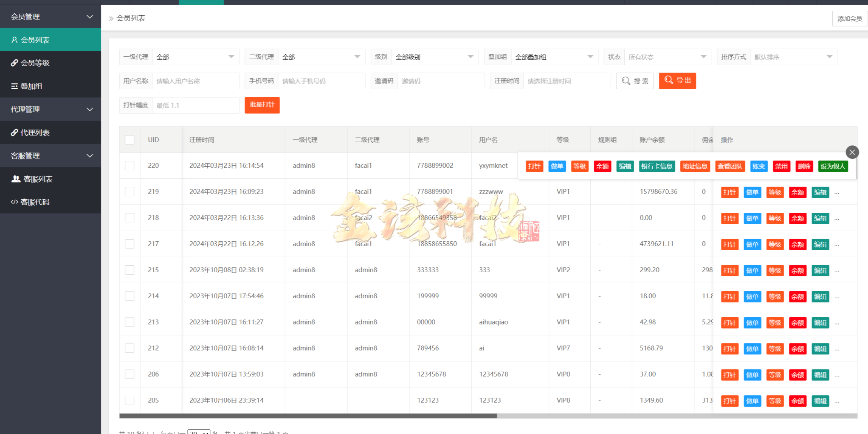Click the 导出 export button
The height and width of the screenshot is (434, 868).
(677, 81)
